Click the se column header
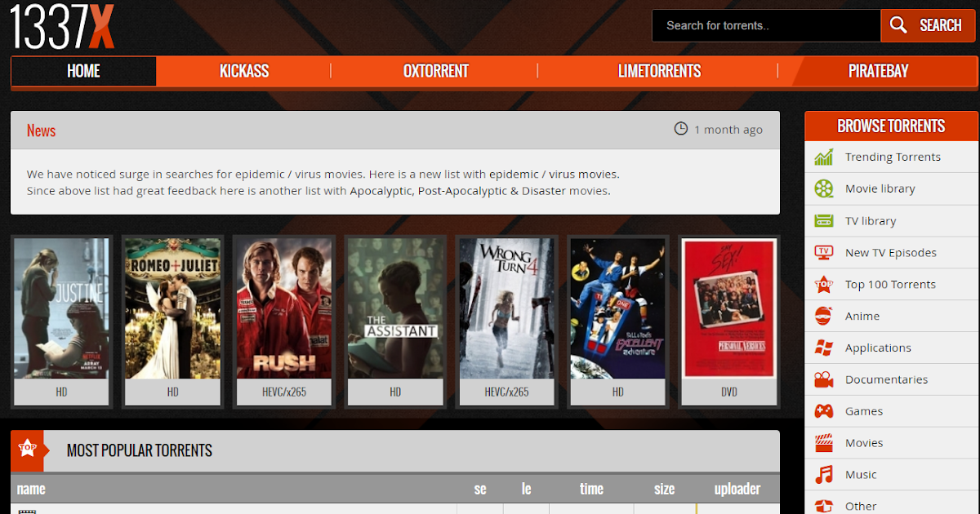Screen dimensions: 980x514 480,489
